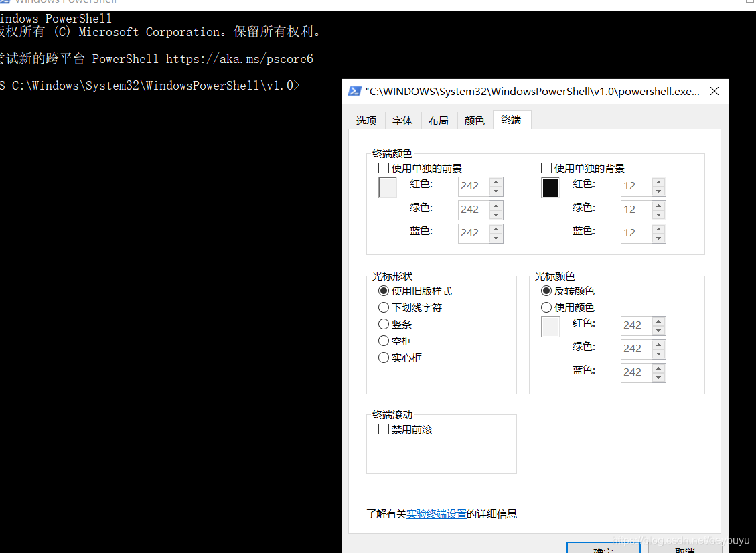Click the cursor color 蓝色 value field
The width and height of the screenshot is (756, 553).
636,372
